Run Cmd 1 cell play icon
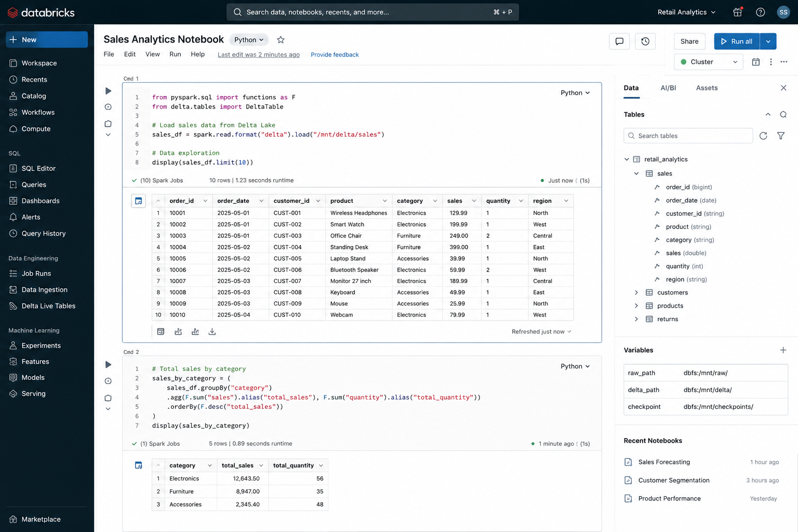 click(x=108, y=91)
